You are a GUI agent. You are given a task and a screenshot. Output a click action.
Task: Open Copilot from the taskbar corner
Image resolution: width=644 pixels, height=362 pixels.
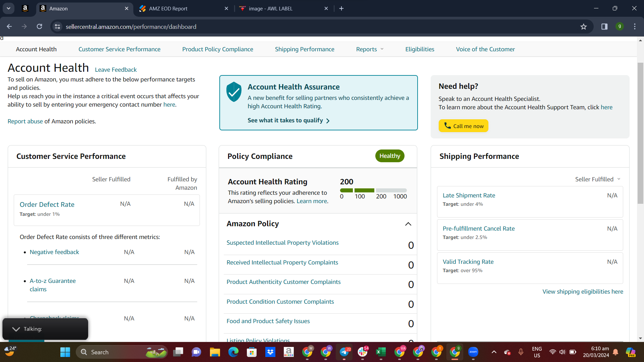pyautogui.click(x=631, y=352)
